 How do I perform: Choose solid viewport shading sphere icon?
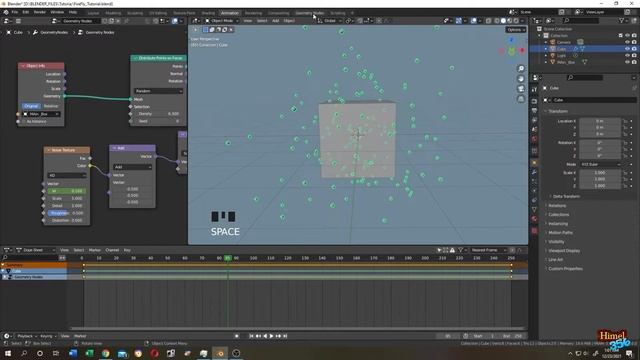point(503,21)
